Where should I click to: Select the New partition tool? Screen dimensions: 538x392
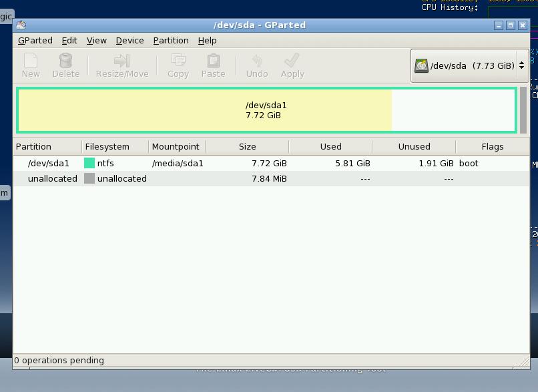30,65
